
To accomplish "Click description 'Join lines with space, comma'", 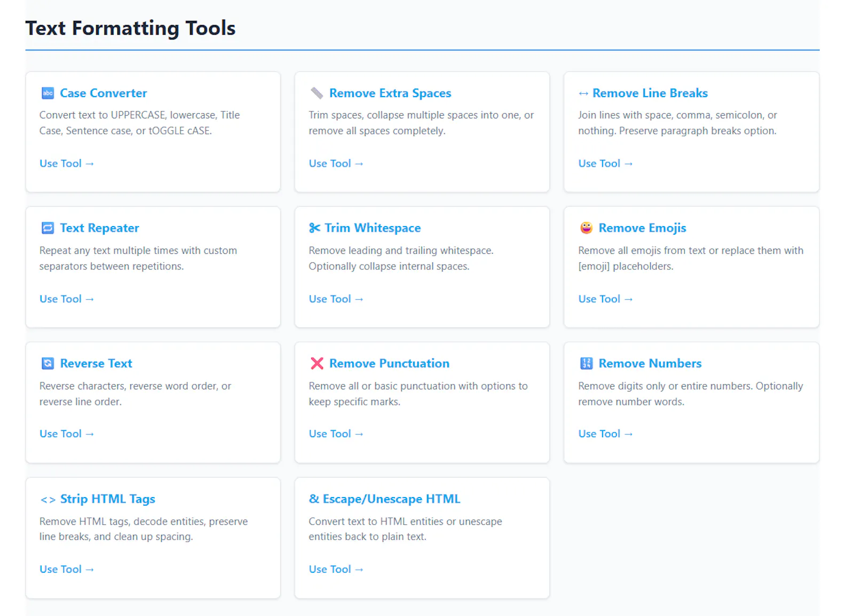I will [x=677, y=123].
